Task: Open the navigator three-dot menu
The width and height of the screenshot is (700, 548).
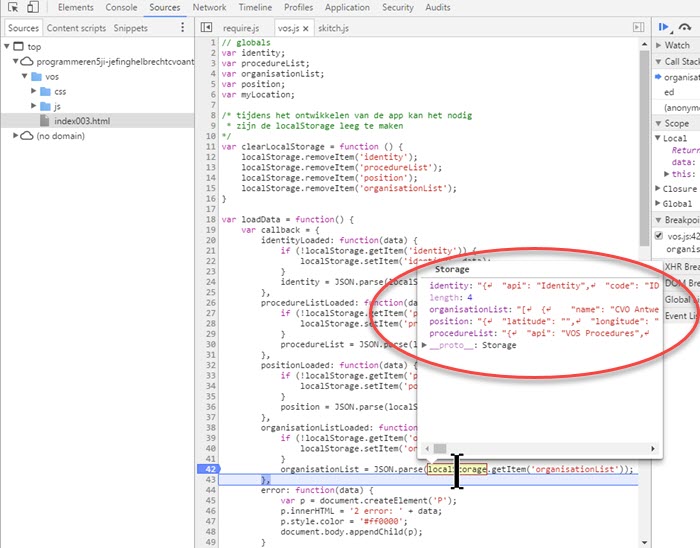Action: [182, 28]
